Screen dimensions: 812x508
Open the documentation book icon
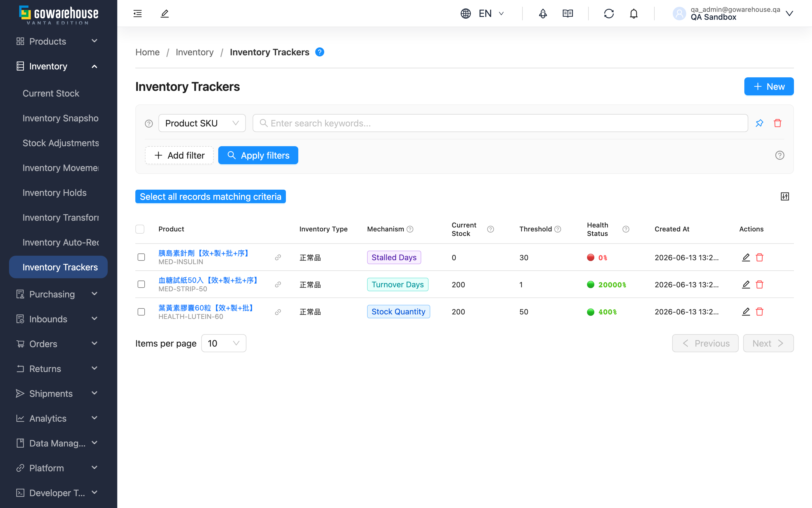(x=568, y=14)
